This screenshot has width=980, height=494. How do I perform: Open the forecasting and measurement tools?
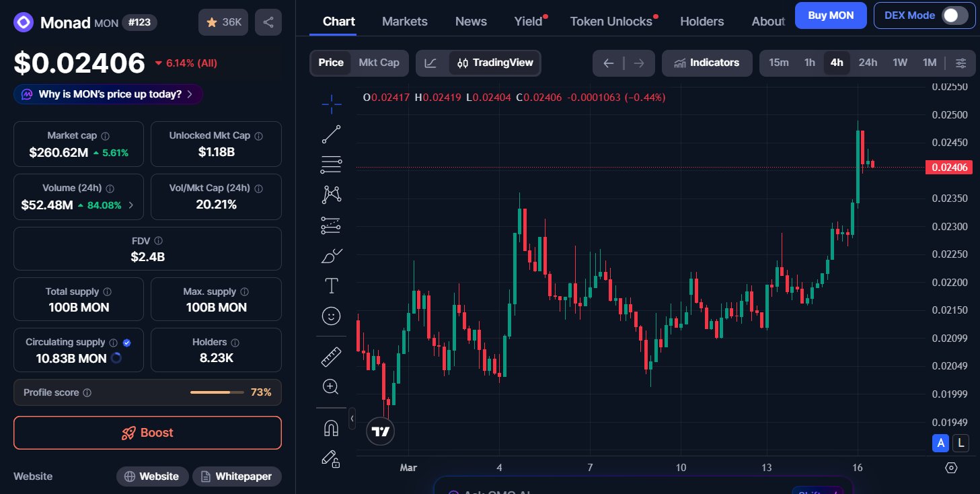[x=331, y=225]
